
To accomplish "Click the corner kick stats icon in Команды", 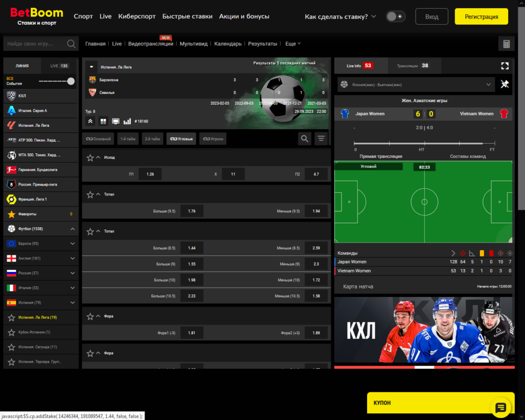I will 472,253.
